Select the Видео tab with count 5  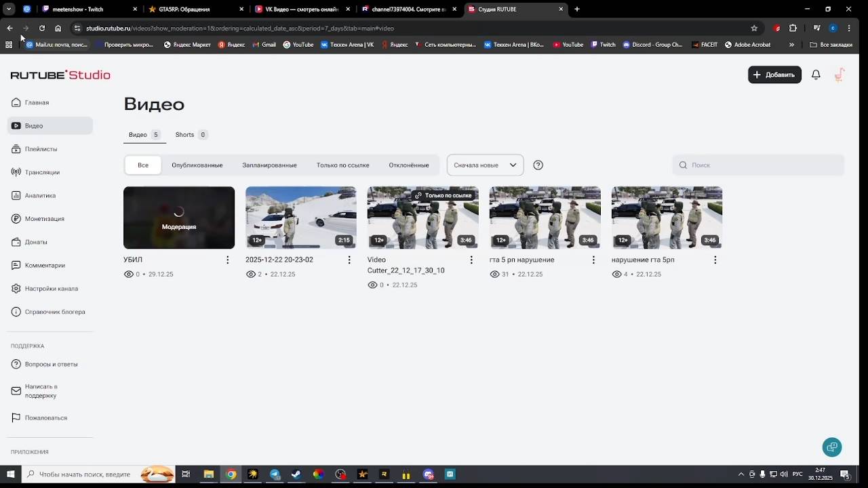pyautogui.click(x=144, y=135)
